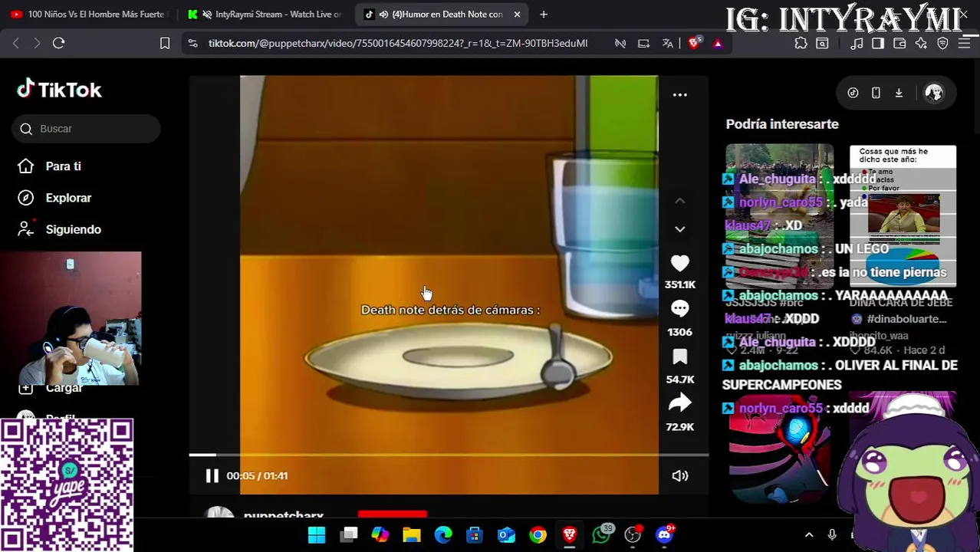Viewport: 980px width, 552px height.
Task: Click the TikTok desktop download icon
Action: [x=899, y=93]
